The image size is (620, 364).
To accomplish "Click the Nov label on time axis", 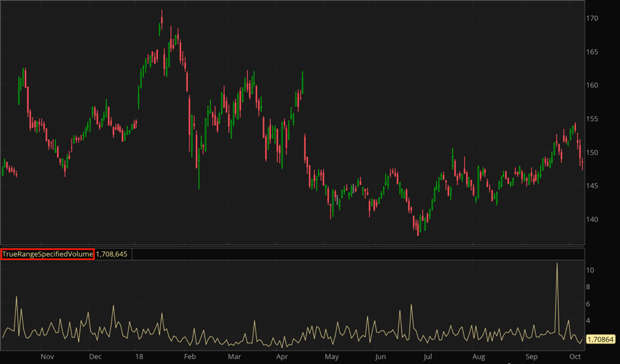I will click(47, 357).
